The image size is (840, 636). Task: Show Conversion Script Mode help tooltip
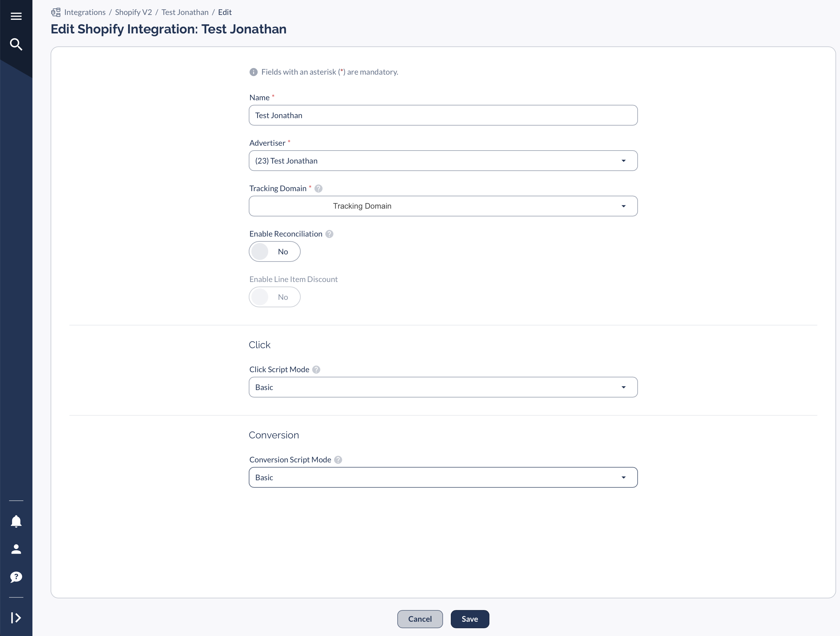[338, 460]
